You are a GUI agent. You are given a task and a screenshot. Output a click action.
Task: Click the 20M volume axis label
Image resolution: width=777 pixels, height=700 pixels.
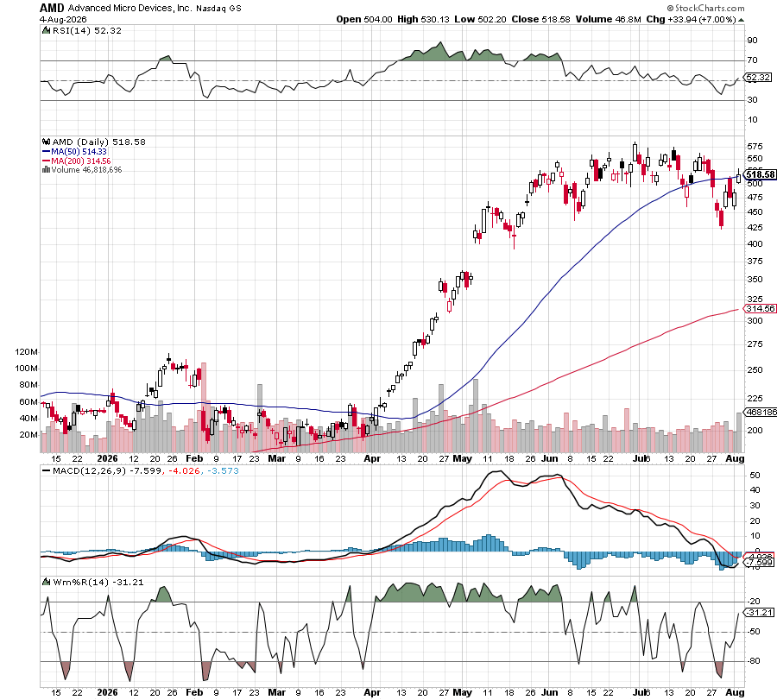28,434
